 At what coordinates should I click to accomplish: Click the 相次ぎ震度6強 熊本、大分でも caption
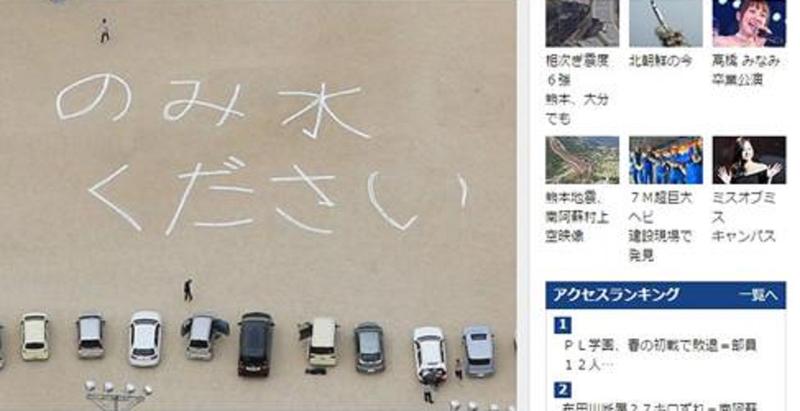[578, 90]
